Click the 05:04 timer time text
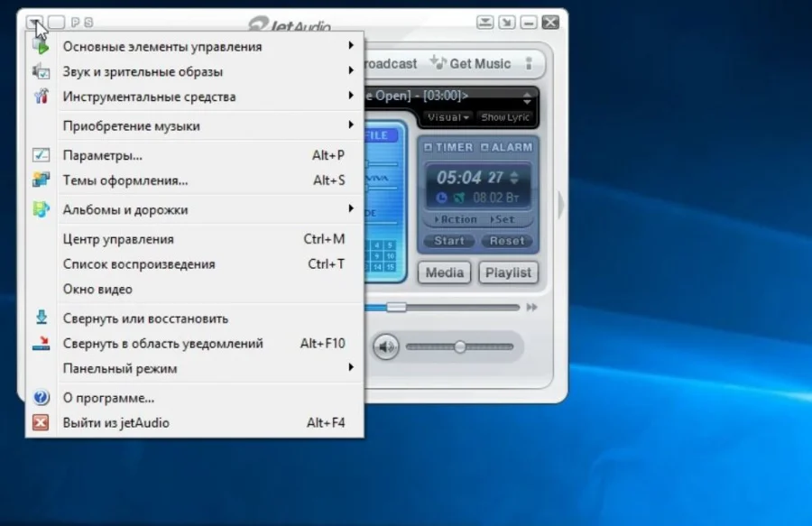The image size is (812, 526). click(x=459, y=178)
